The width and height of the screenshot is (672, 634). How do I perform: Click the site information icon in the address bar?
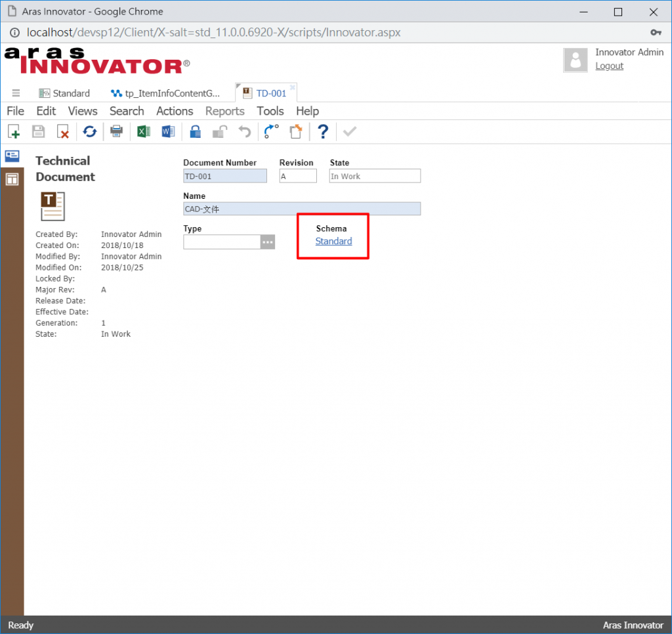14,33
